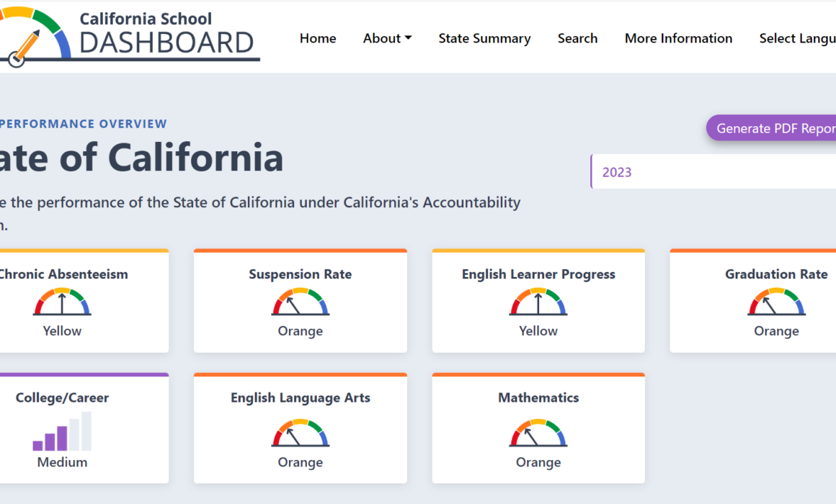Screen dimensions: 836x504
Task: Click the Suspension Rate gauge icon
Action: (301, 302)
